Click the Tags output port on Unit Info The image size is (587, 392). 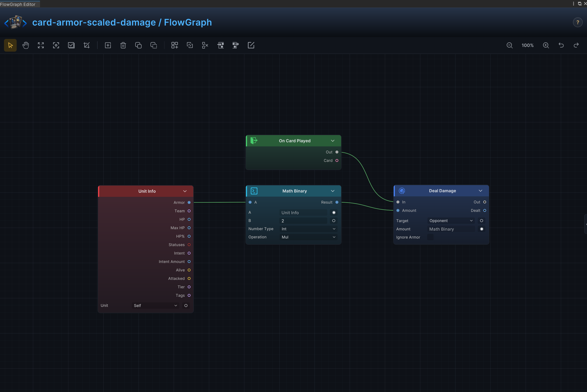[189, 295]
